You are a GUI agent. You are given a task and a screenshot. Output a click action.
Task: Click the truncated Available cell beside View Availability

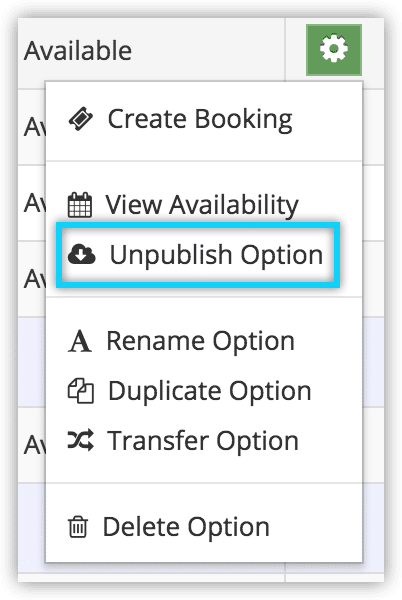tap(32, 203)
